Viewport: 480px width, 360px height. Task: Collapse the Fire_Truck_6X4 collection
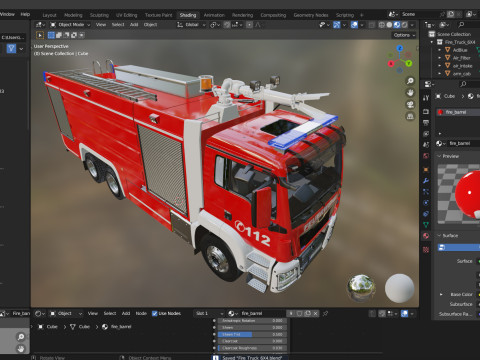point(432,42)
